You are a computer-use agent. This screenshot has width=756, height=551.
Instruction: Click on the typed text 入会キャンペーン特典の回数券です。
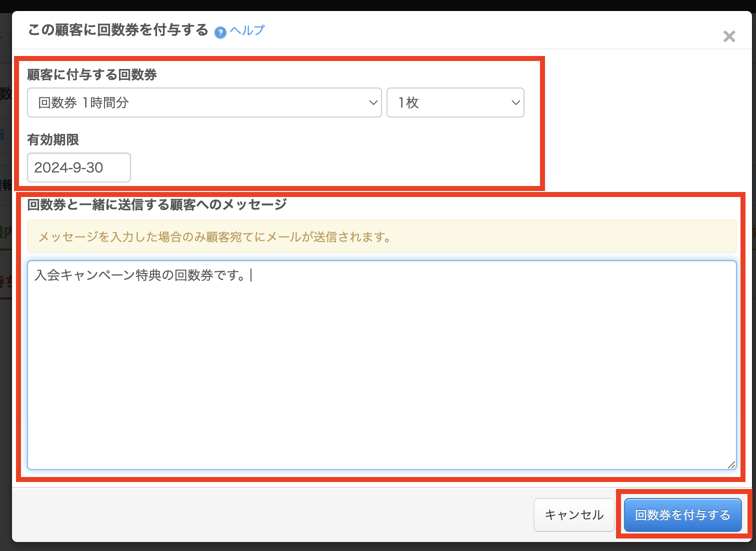click(140, 275)
